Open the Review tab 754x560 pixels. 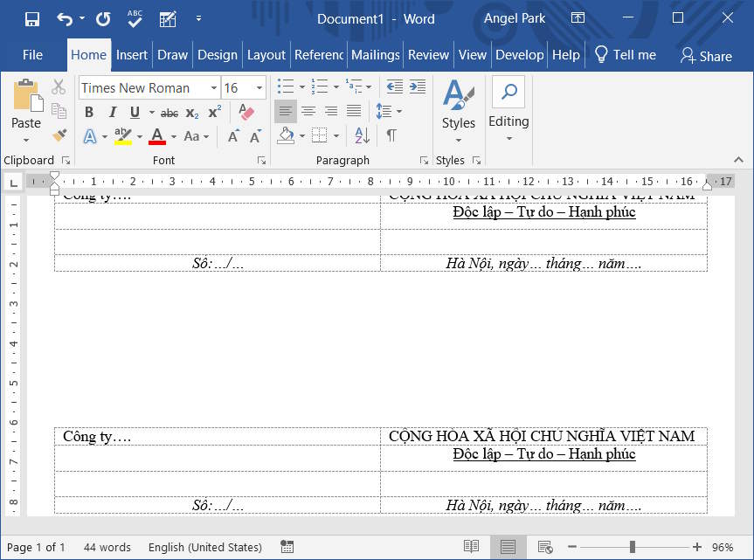tap(428, 54)
